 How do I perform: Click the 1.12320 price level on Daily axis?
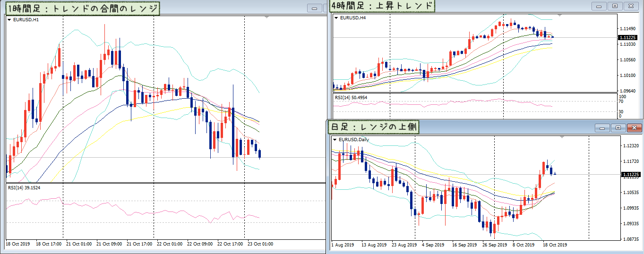pos(632,146)
